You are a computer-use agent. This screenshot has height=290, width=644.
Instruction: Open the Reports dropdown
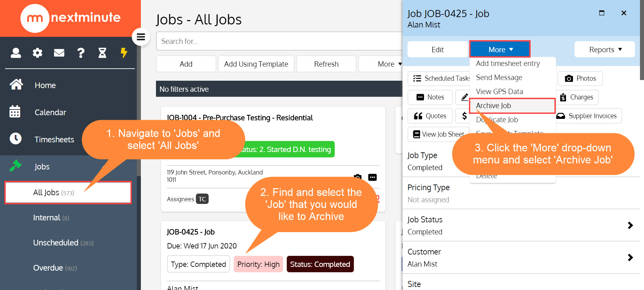click(605, 50)
